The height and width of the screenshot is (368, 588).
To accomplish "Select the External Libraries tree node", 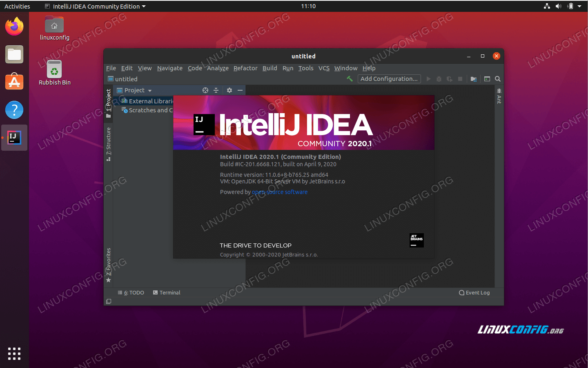I will pyautogui.click(x=147, y=101).
